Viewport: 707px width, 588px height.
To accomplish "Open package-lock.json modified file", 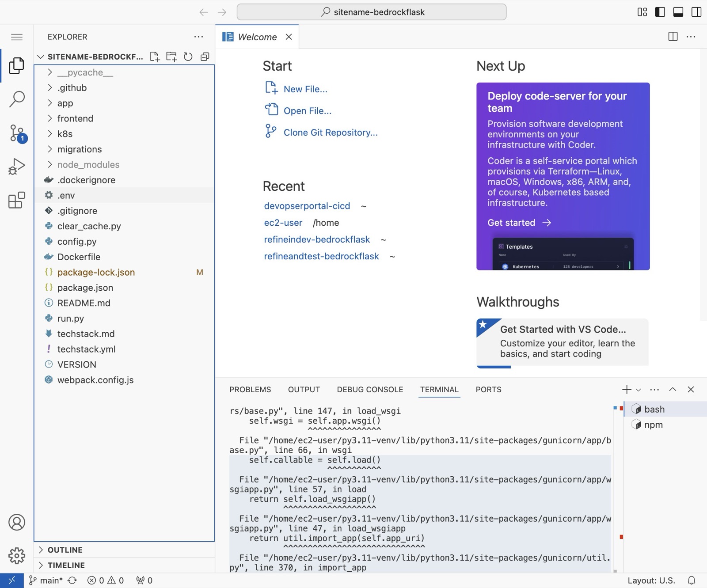I will tap(124, 272).
